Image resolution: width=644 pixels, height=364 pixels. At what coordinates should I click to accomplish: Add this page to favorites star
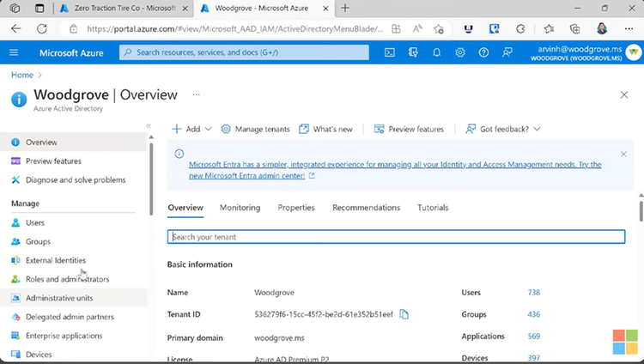(x=439, y=28)
